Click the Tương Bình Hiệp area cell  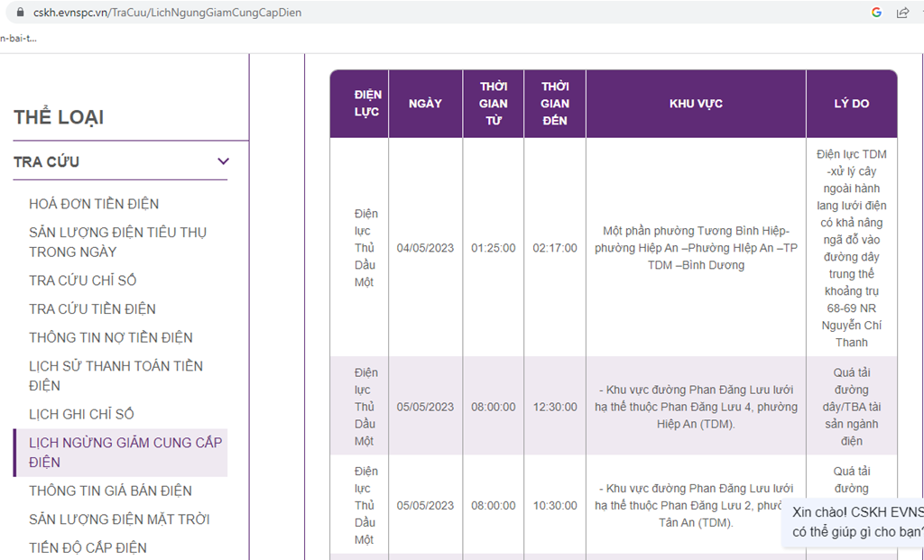point(696,248)
